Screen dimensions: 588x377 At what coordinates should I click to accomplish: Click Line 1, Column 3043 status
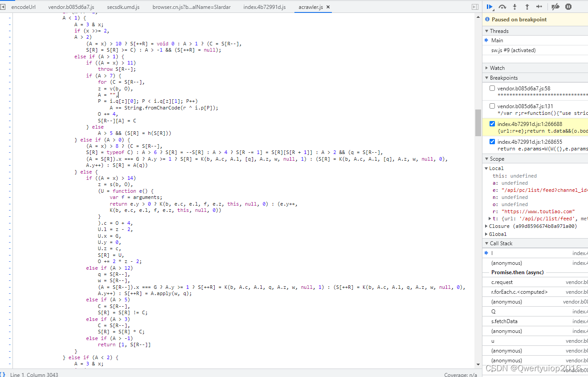tap(34, 375)
